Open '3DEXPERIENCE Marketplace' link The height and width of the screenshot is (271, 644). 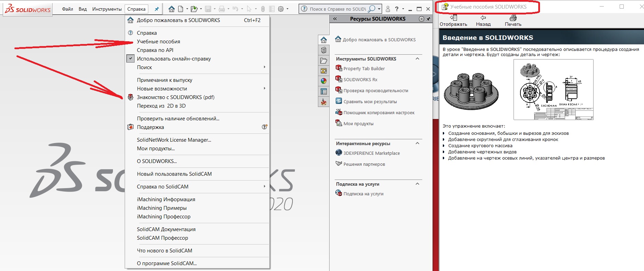pos(372,153)
